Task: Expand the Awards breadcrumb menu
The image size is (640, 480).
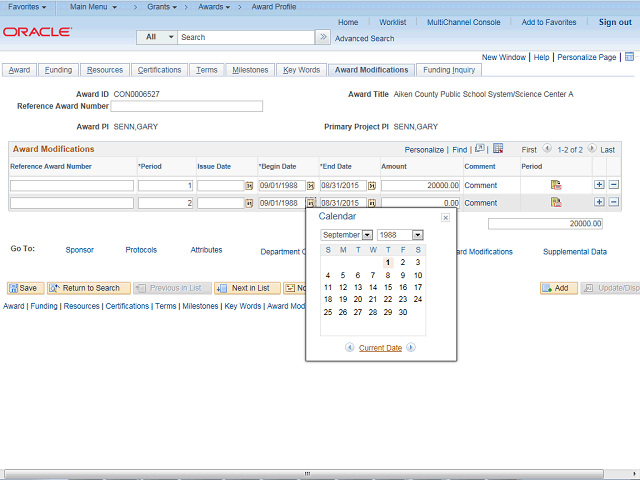Action: click(x=214, y=7)
